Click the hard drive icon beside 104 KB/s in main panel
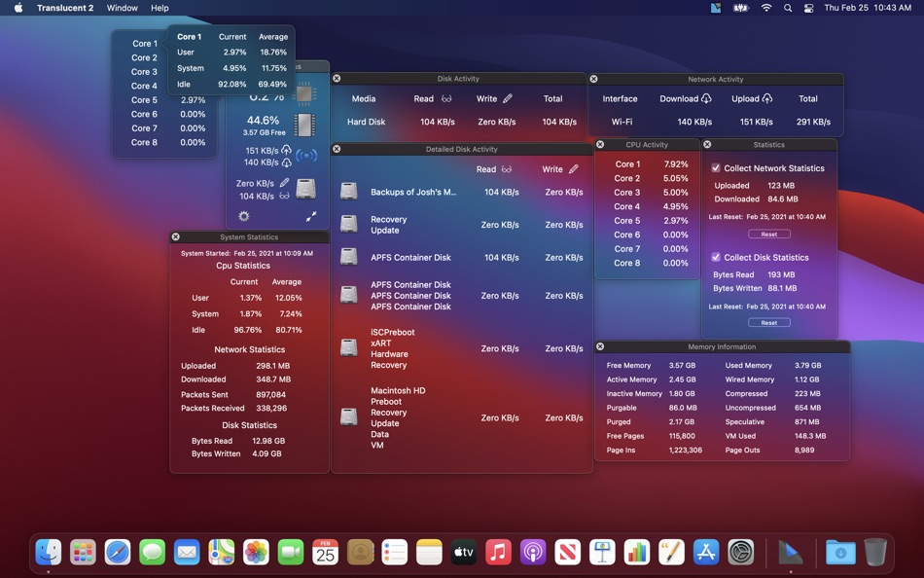Screen dimensions: 924x578 (x=305, y=189)
